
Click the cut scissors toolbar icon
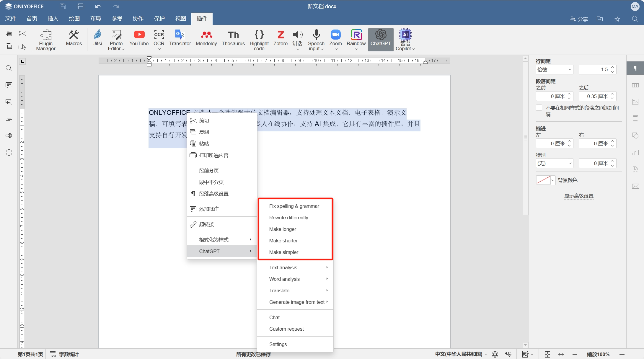click(22, 34)
